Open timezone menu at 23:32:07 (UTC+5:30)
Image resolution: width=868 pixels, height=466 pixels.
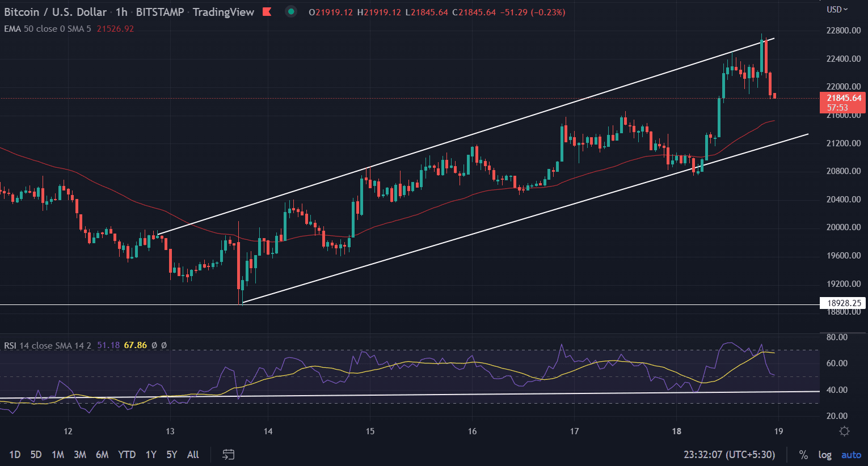730,455
